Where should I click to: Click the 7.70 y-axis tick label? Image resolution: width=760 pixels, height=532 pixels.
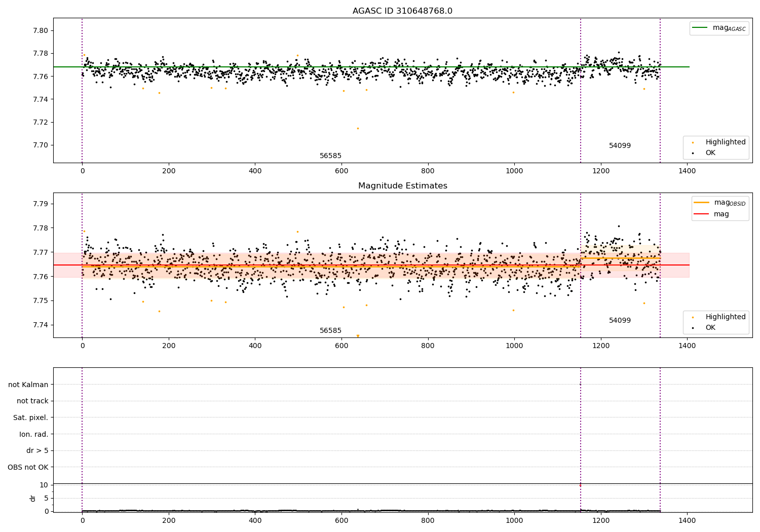pos(41,145)
